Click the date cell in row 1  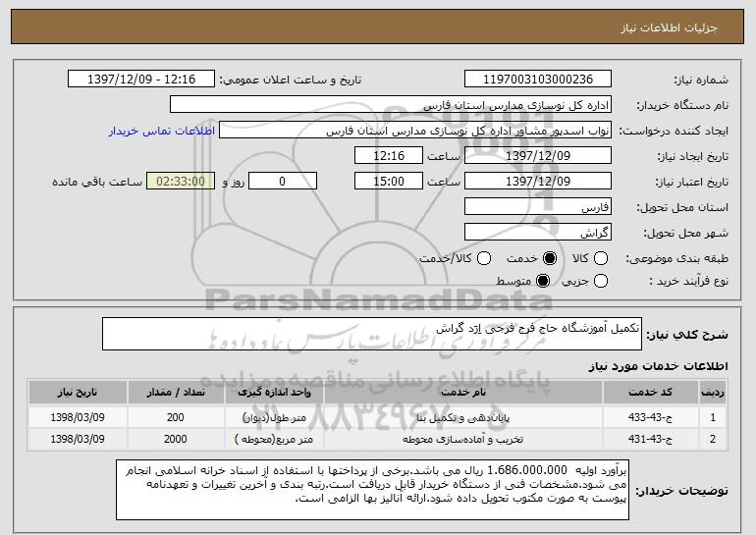click(78, 417)
